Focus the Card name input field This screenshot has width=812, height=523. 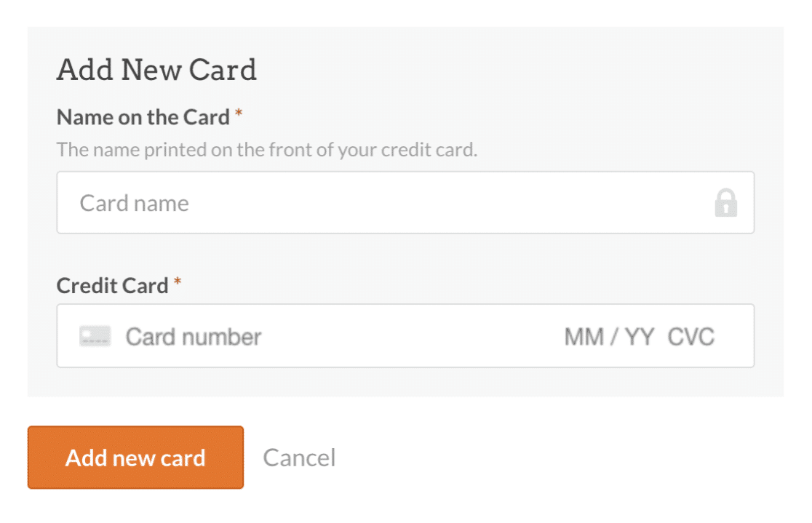[405, 202]
